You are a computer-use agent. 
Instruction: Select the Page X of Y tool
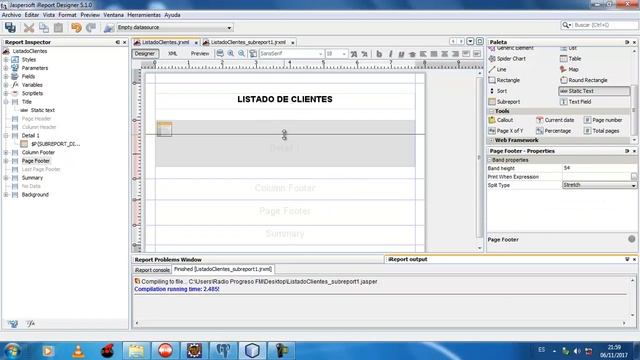506,131
